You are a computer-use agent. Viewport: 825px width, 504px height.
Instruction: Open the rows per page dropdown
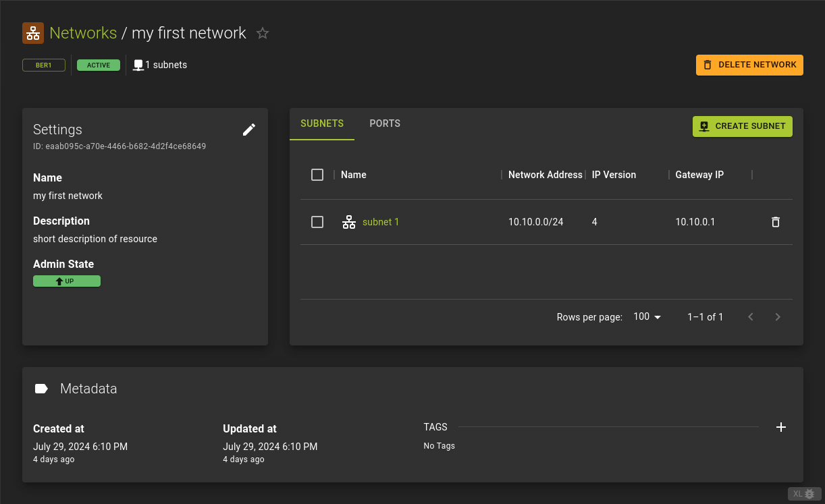point(647,317)
